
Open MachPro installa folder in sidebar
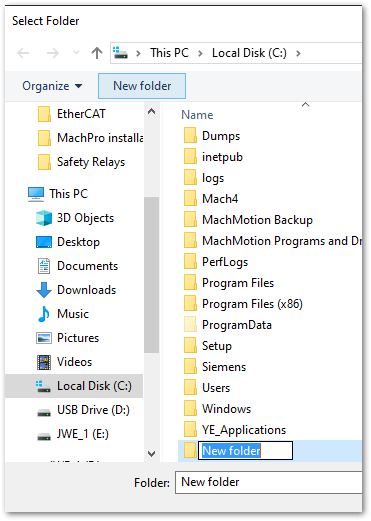[x=90, y=138]
